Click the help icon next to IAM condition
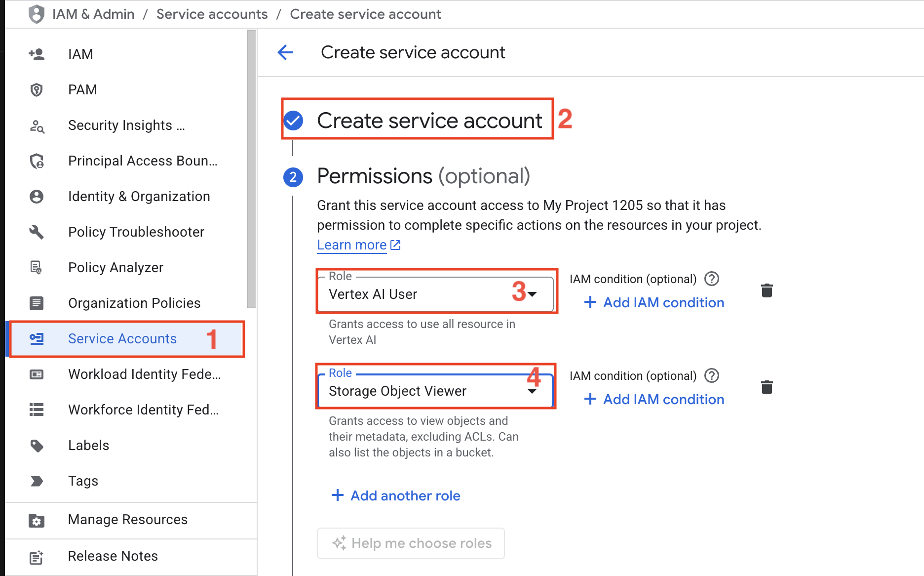 [711, 279]
